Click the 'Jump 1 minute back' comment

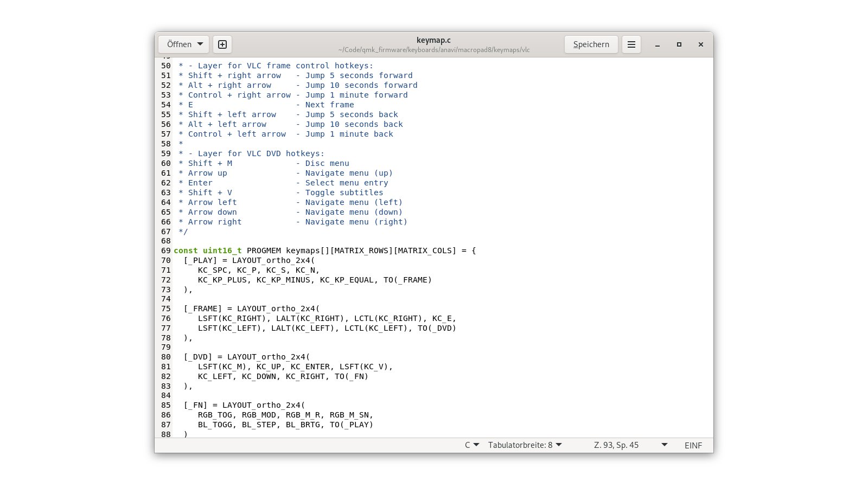349,134
